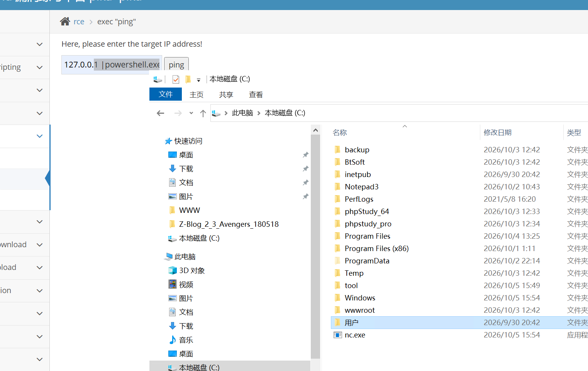The width and height of the screenshot is (588, 371).
Task: Click the folder icon beside BtSoft
Action: (x=337, y=162)
